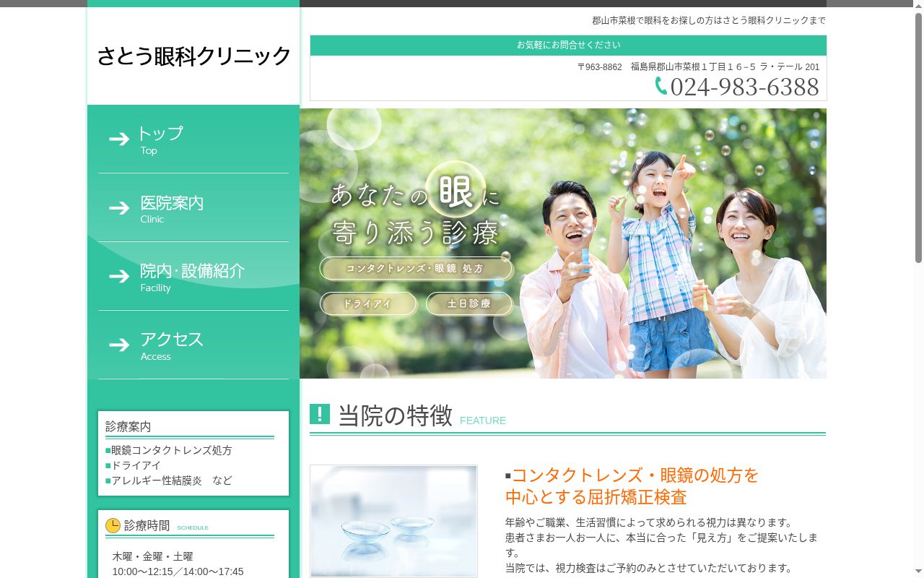Click the 診療時間 sidebar heading
The width and height of the screenshot is (924, 578).
click(147, 525)
